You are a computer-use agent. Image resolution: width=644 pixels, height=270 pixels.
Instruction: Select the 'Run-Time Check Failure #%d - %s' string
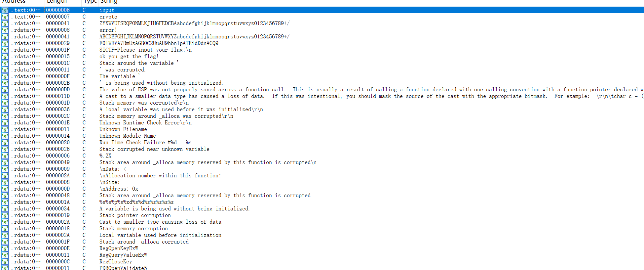(145, 143)
